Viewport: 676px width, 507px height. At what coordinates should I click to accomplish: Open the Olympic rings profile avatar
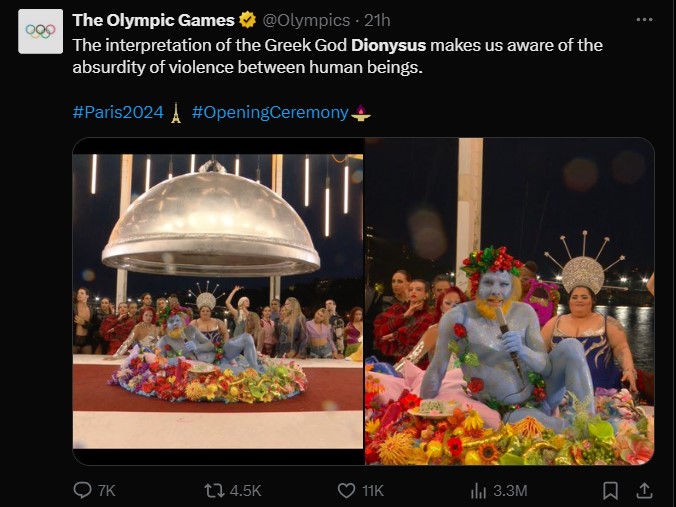(x=40, y=31)
